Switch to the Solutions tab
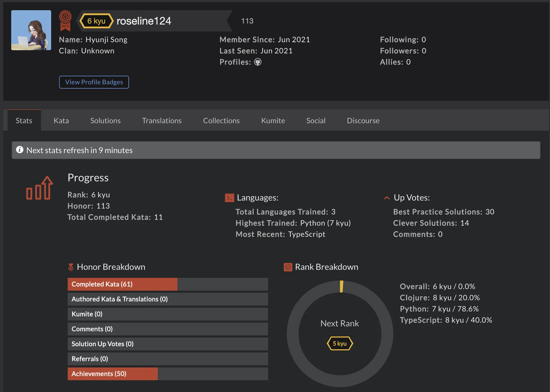 point(105,121)
